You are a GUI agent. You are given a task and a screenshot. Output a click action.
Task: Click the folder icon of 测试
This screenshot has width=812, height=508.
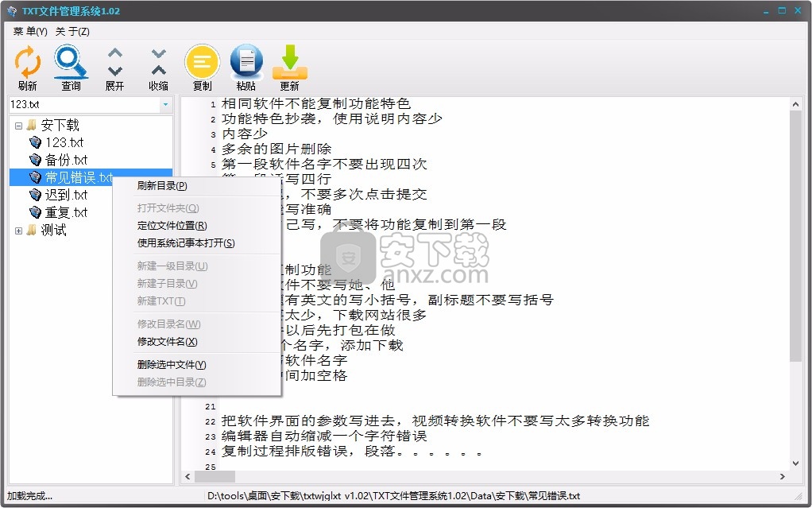point(32,231)
